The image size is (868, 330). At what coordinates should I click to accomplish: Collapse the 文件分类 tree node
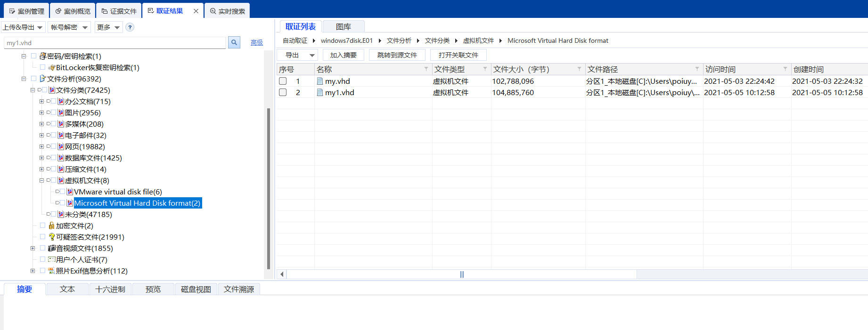(x=33, y=90)
